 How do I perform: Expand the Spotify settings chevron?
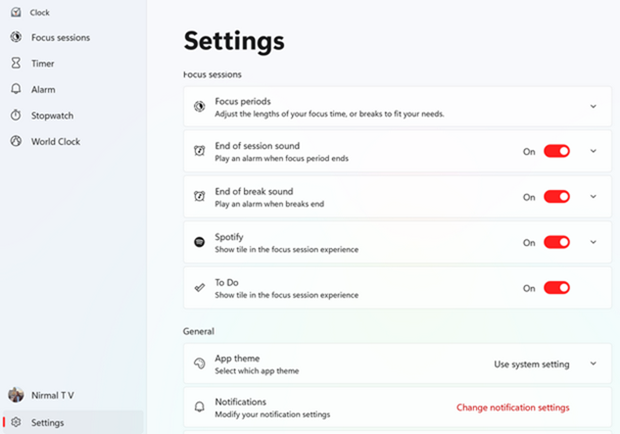point(593,242)
